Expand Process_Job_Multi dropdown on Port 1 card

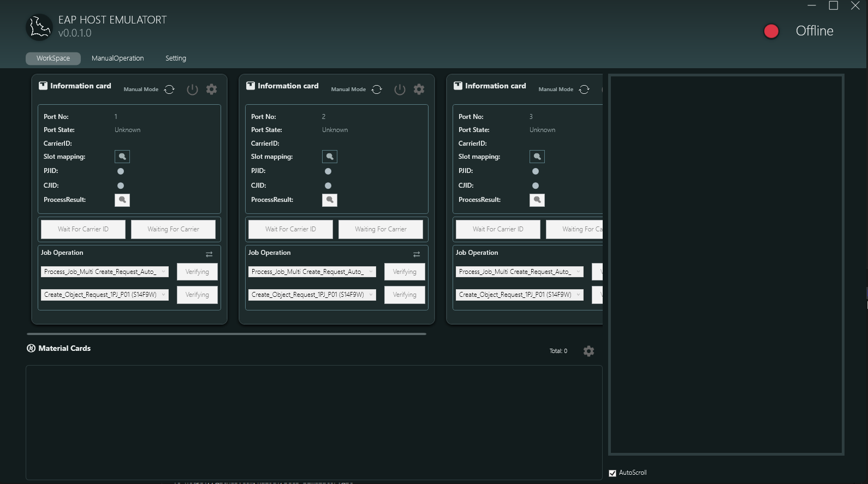tap(163, 272)
